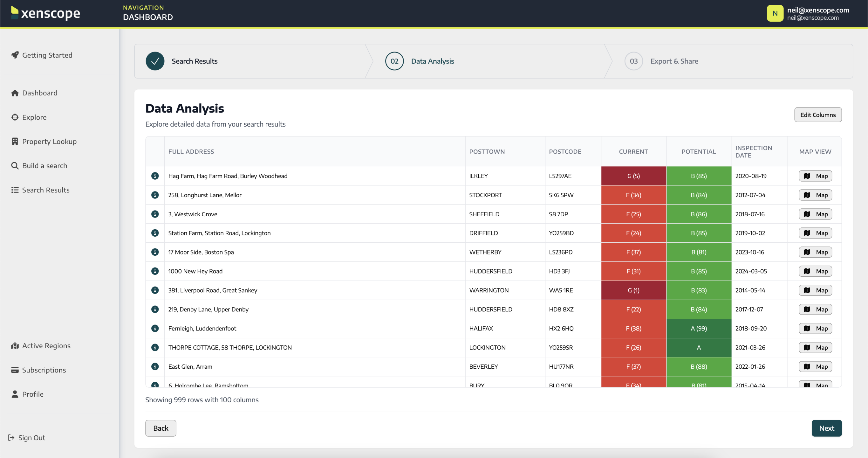Select the Profile person icon
Viewport: 868px width, 458px height.
pos(15,394)
